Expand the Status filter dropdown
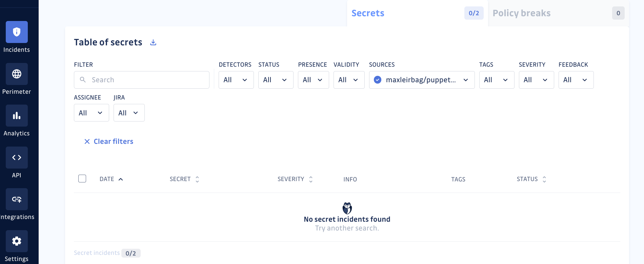Viewport: 644px width, 264px height. [276, 80]
